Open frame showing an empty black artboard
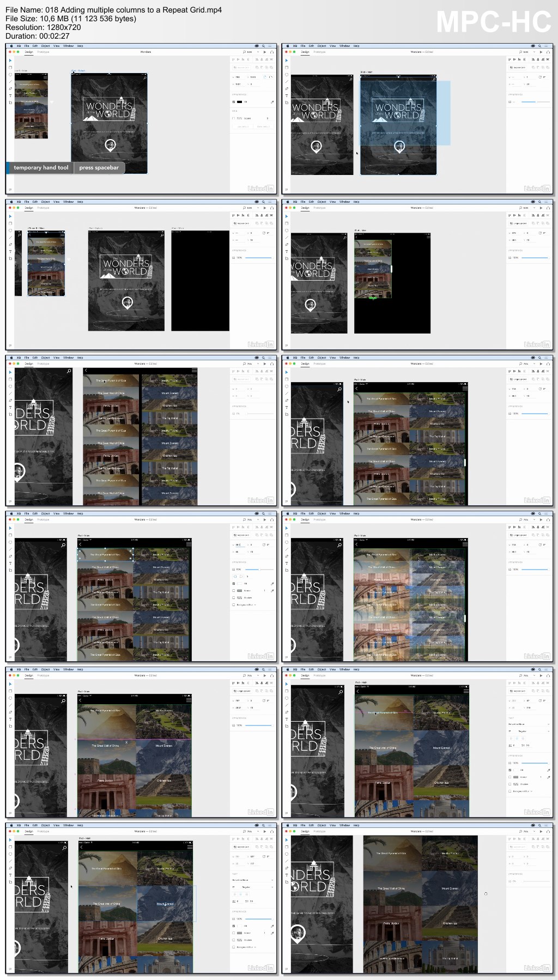The height and width of the screenshot is (980, 558). tap(141, 274)
